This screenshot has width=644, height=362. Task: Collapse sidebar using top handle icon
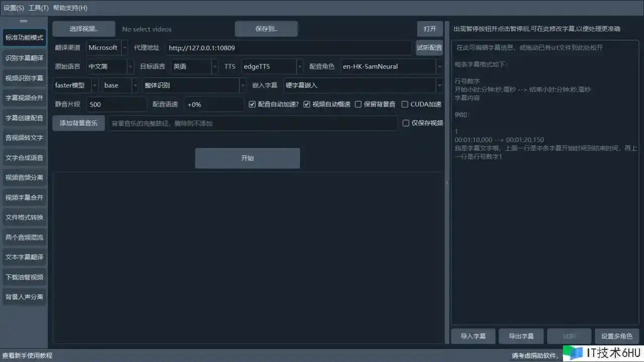tap(23, 21)
